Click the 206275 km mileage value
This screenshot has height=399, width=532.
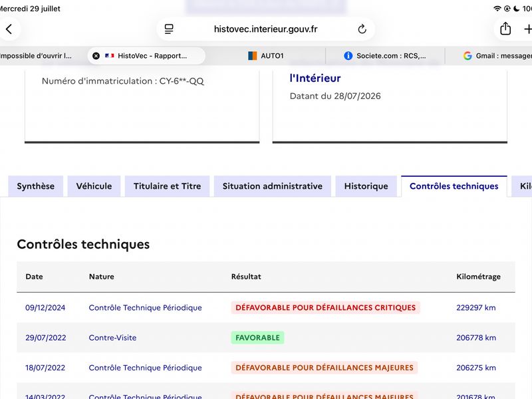click(x=476, y=368)
